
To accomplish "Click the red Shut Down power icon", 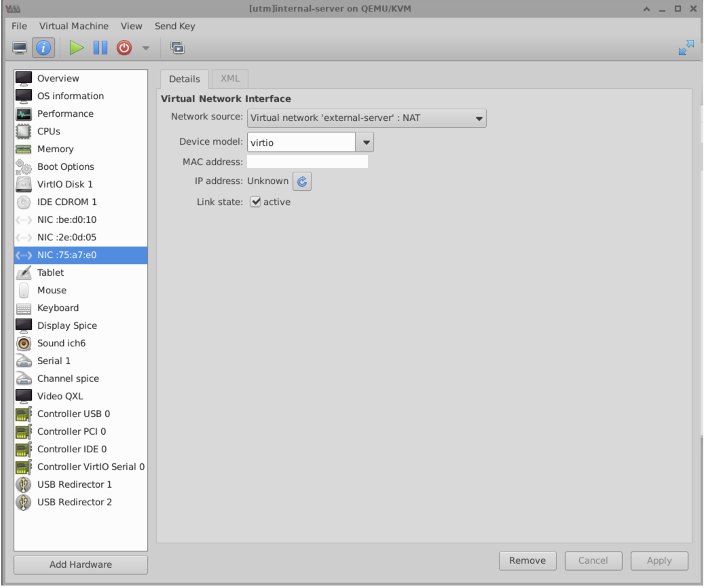I will coord(124,48).
